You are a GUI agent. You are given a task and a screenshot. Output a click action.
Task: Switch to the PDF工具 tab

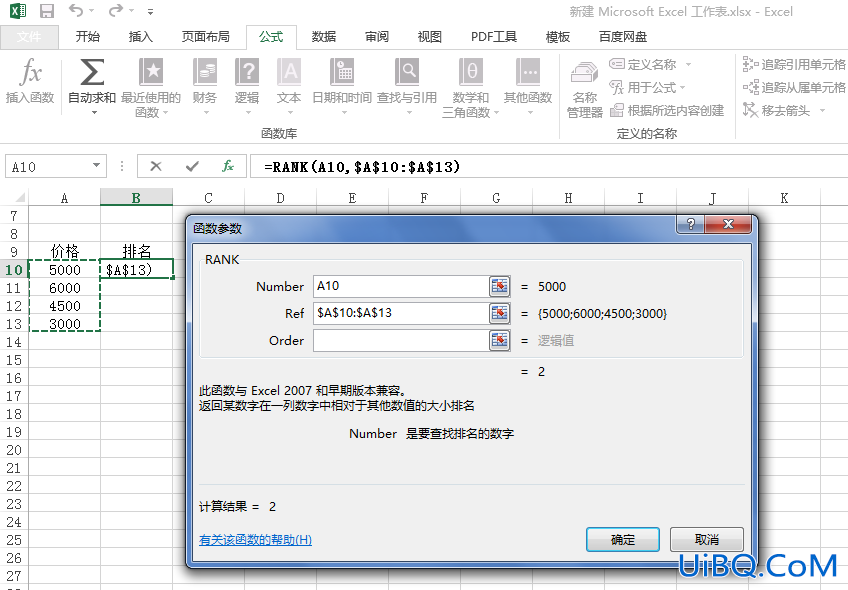tap(494, 37)
